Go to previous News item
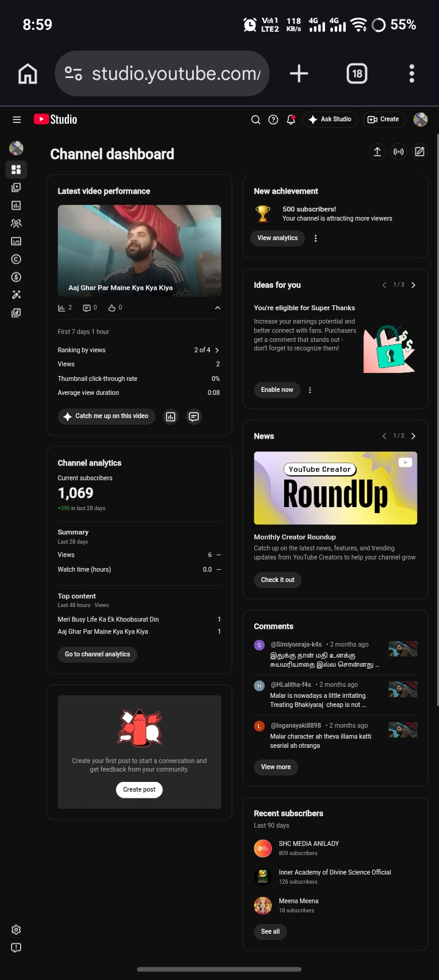This screenshot has width=439, height=980. tap(384, 436)
